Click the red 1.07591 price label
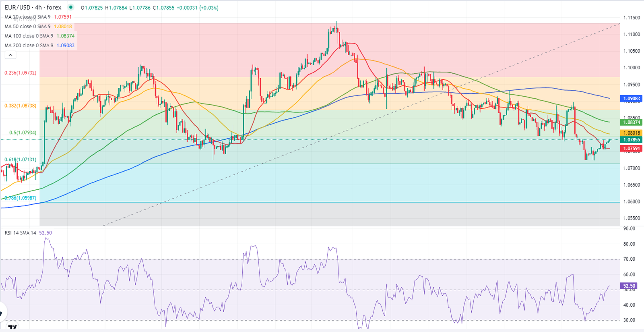Screen dimensions: 644x332 [x=632, y=149]
